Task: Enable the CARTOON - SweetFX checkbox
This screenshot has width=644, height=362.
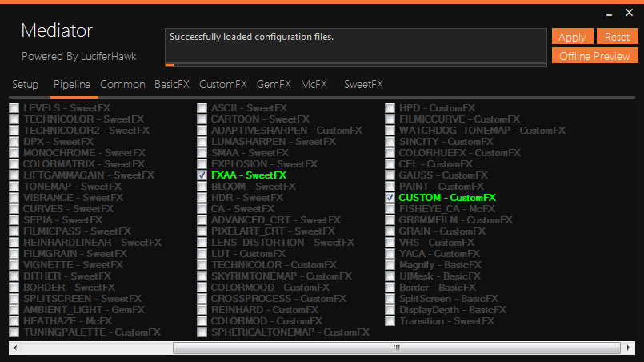Action: pyautogui.click(x=202, y=119)
